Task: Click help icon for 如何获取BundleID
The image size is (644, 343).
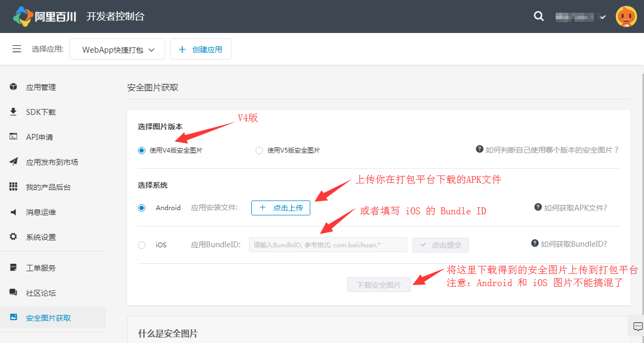Action: (x=535, y=244)
